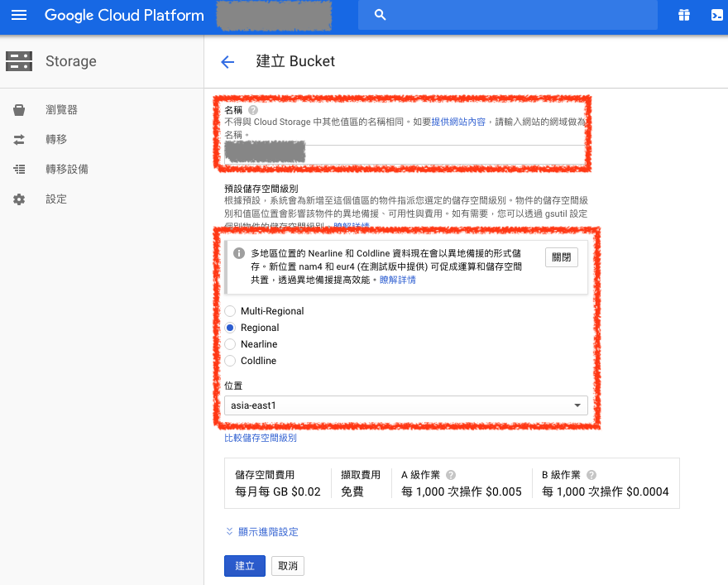Click the 建立 create button
The height and width of the screenshot is (585, 728).
click(x=244, y=566)
